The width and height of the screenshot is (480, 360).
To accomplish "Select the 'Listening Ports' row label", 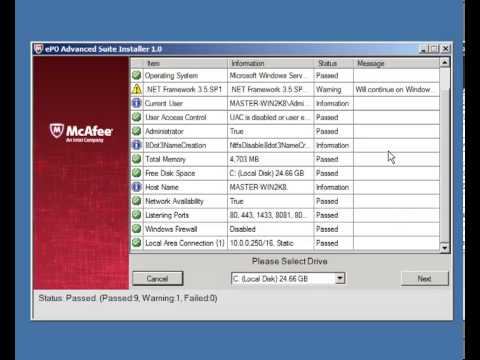I will pos(167,215).
